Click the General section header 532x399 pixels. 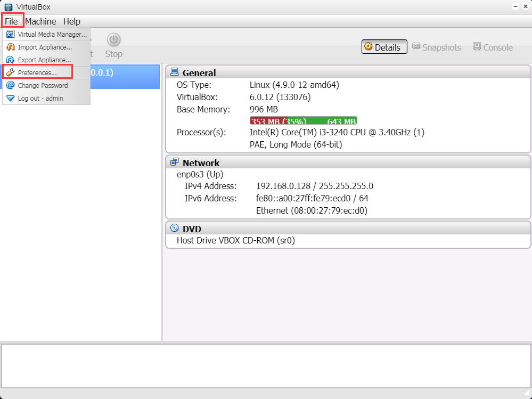pyautogui.click(x=348, y=72)
